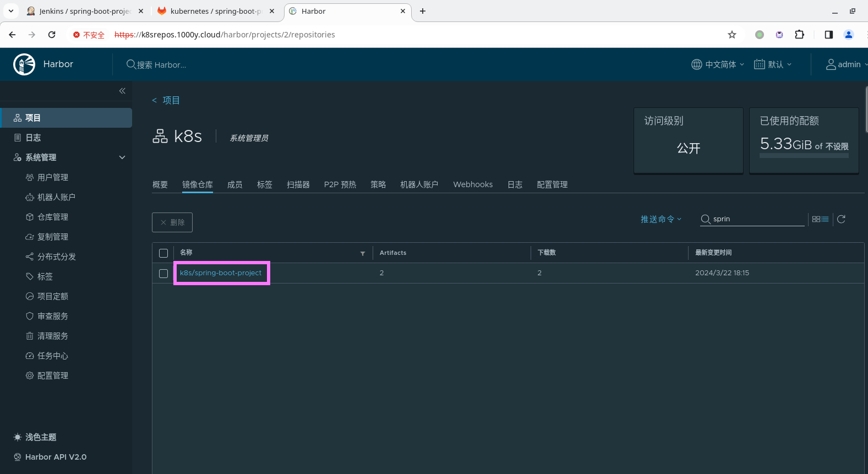Click the 名称 column filter icon

point(363,253)
